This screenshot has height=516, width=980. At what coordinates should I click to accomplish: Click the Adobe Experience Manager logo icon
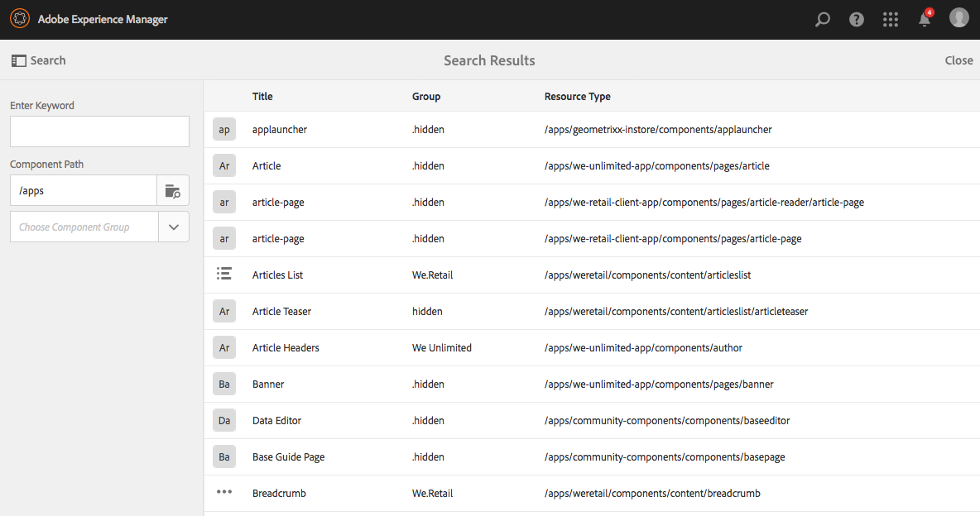pos(19,19)
